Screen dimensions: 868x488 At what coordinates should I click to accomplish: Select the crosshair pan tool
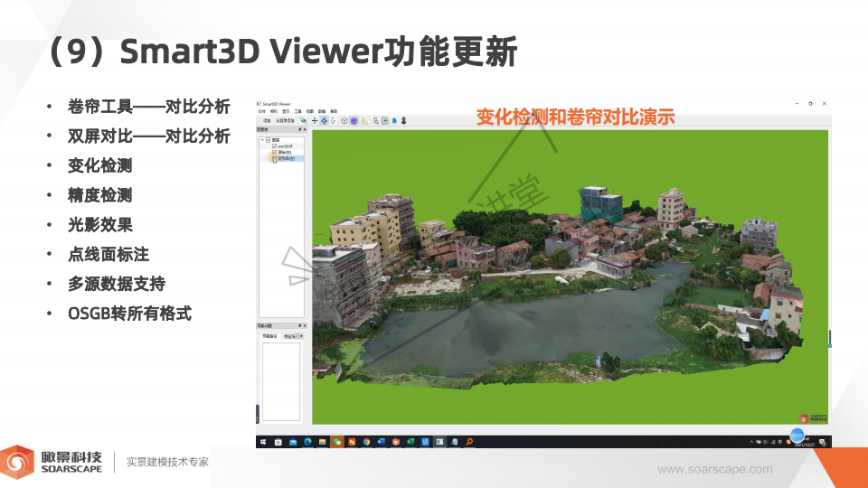(x=315, y=120)
